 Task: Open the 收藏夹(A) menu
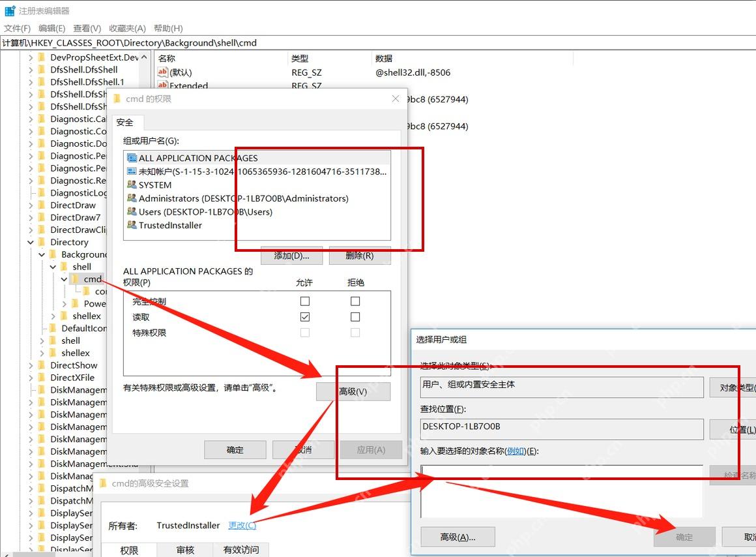pyautogui.click(x=127, y=28)
